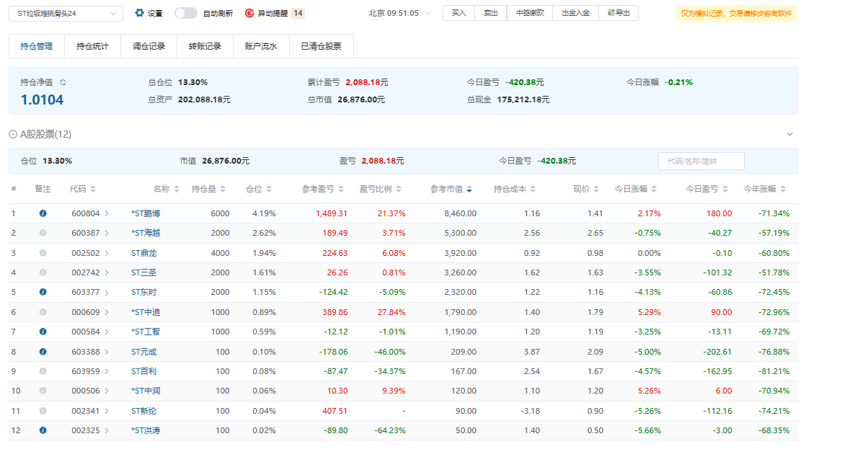Sort table by 盈亏比例 column
Viewport: 868px width, 457px height.
pos(379,189)
